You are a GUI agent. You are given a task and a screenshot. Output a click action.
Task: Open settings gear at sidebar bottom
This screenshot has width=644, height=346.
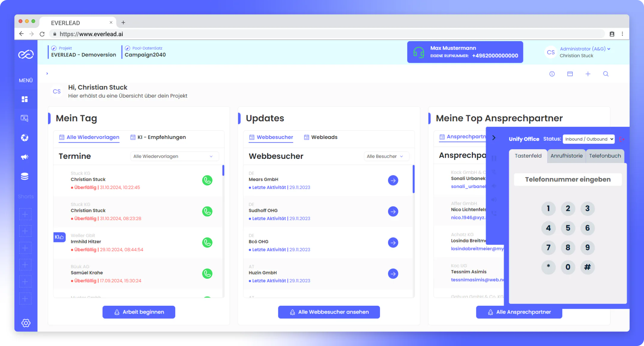coord(26,323)
